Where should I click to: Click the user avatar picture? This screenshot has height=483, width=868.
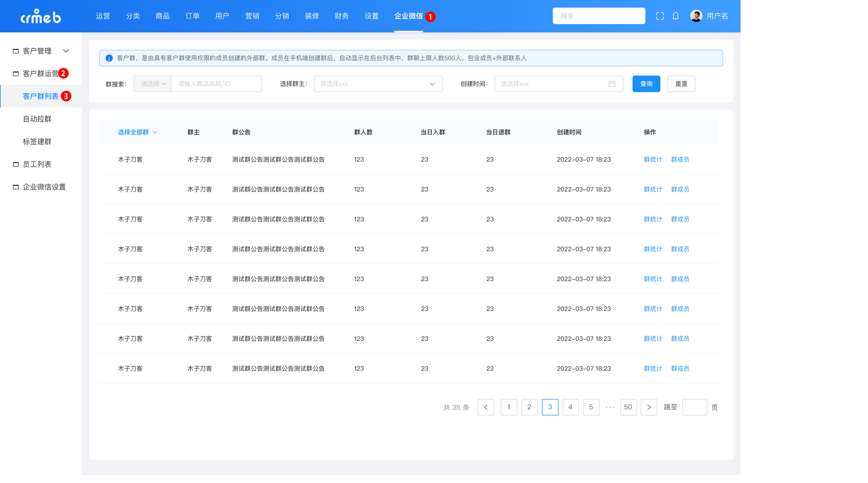(696, 16)
